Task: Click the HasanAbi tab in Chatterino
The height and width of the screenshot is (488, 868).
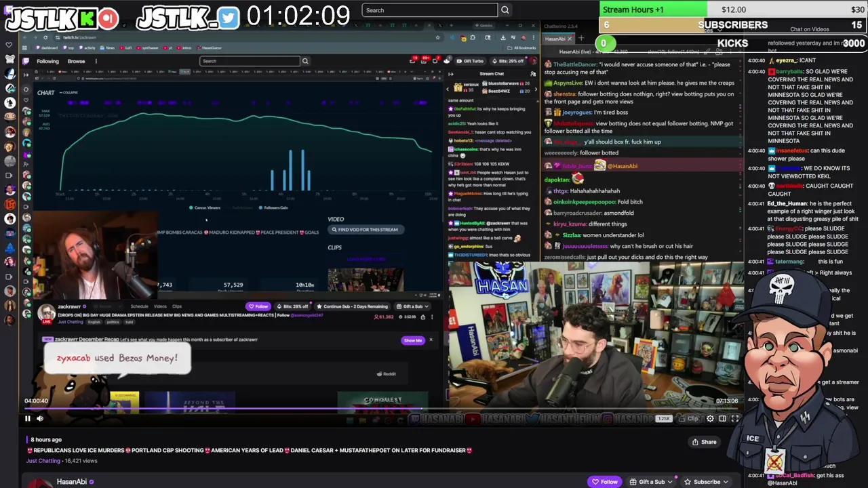Action: 559,39
